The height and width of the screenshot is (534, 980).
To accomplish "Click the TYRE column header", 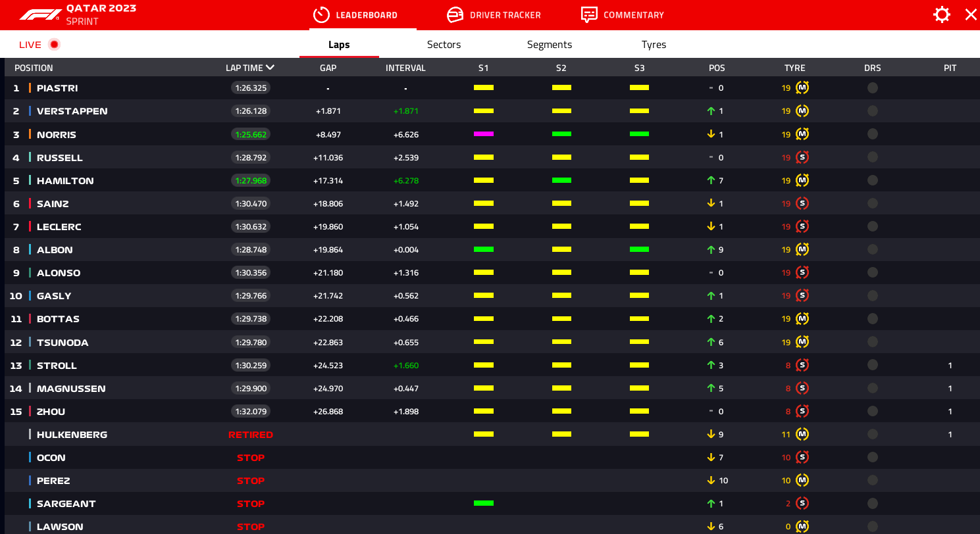I will pos(794,68).
